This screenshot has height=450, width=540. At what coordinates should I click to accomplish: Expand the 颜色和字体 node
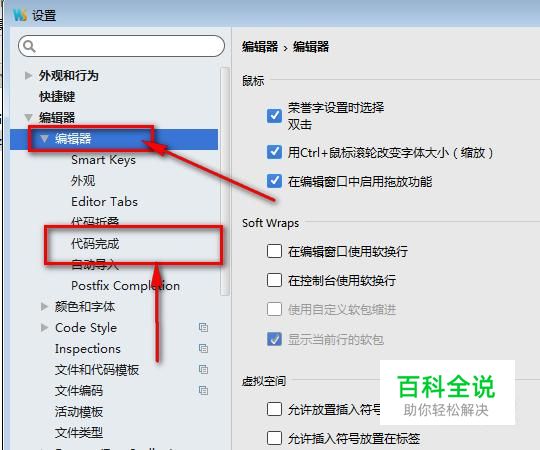tap(44, 306)
